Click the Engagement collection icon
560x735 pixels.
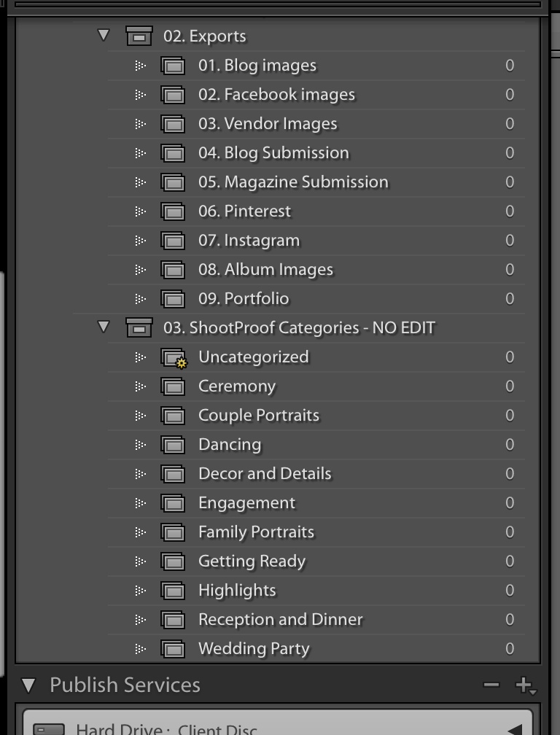[x=173, y=503]
